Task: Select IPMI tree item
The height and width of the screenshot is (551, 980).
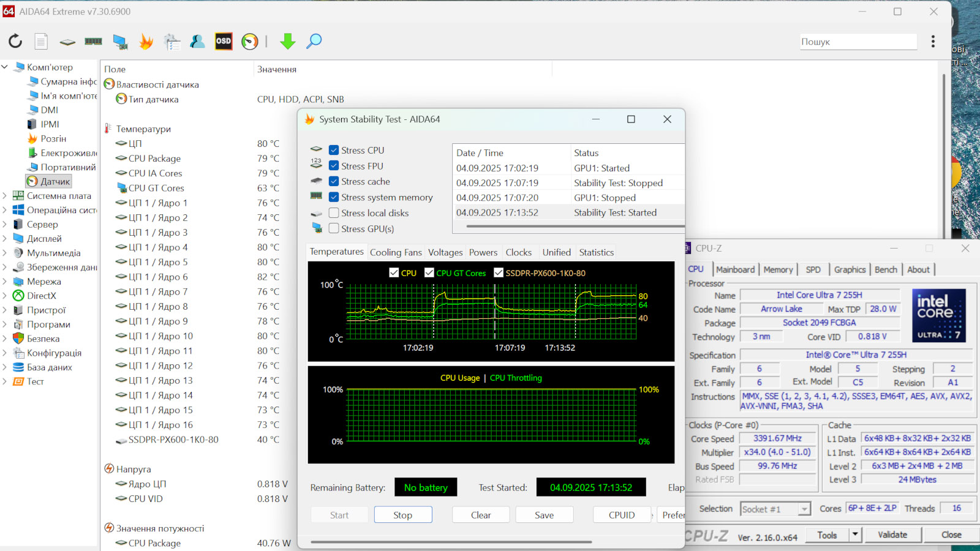Action: coord(50,124)
